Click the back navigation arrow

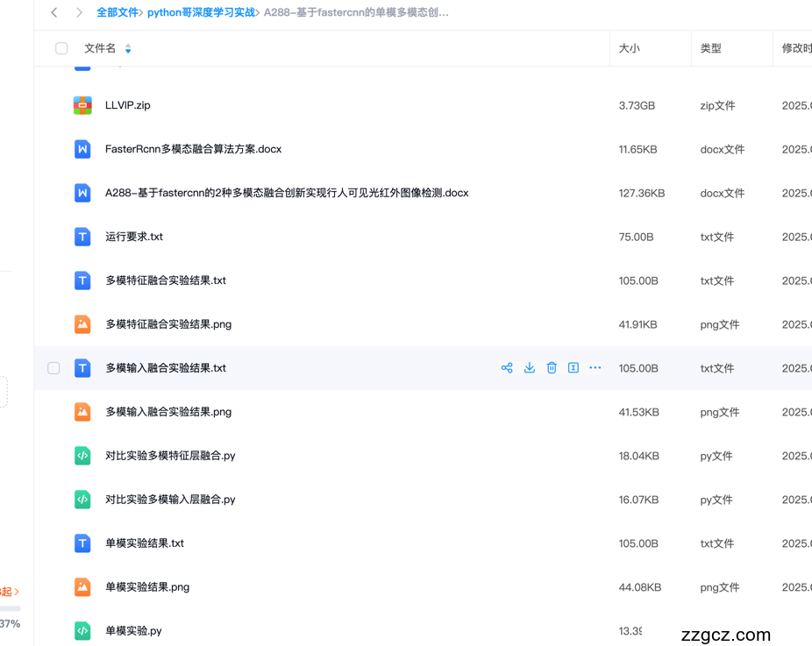(x=53, y=12)
